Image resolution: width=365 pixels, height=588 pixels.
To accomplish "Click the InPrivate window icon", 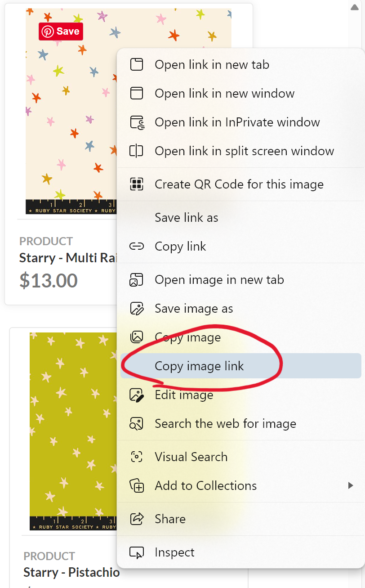I will [137, 122].
